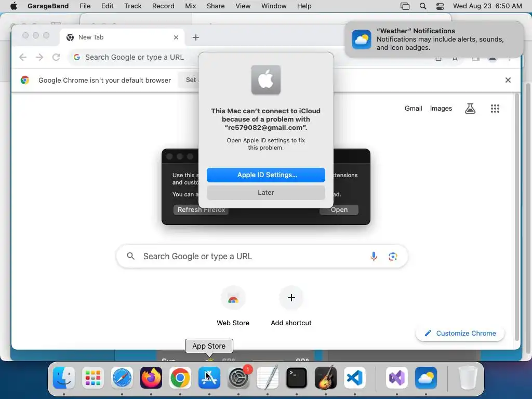
Task: Open Spotlight search in menu bar
Action: click(x=423, y=6)
